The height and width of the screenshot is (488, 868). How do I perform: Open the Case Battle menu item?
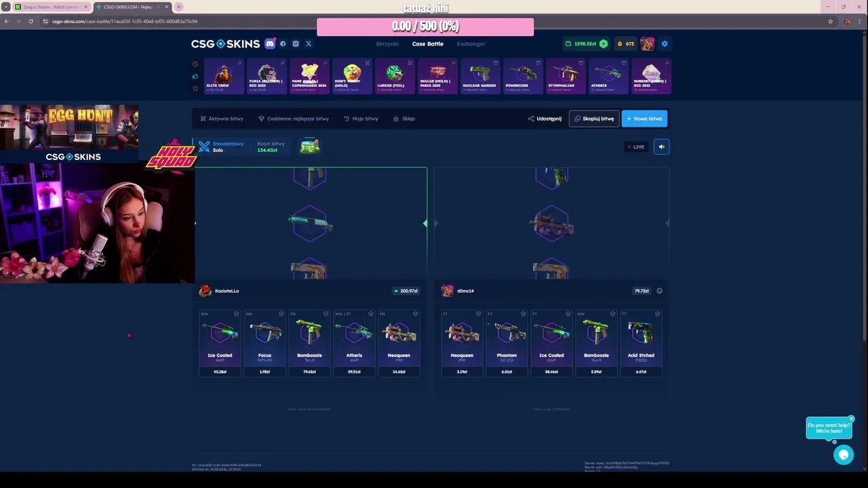(428, 43)
